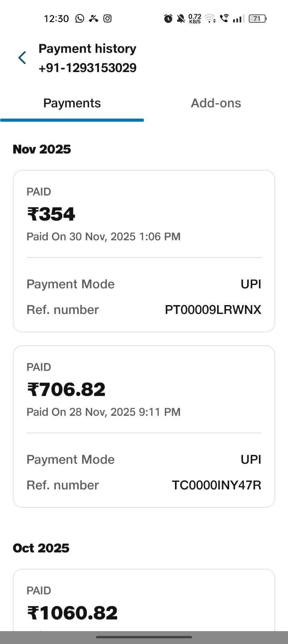Tap reference number TC0000INY47R
This screenshot has height=644, width=288.
coord(216,485)
